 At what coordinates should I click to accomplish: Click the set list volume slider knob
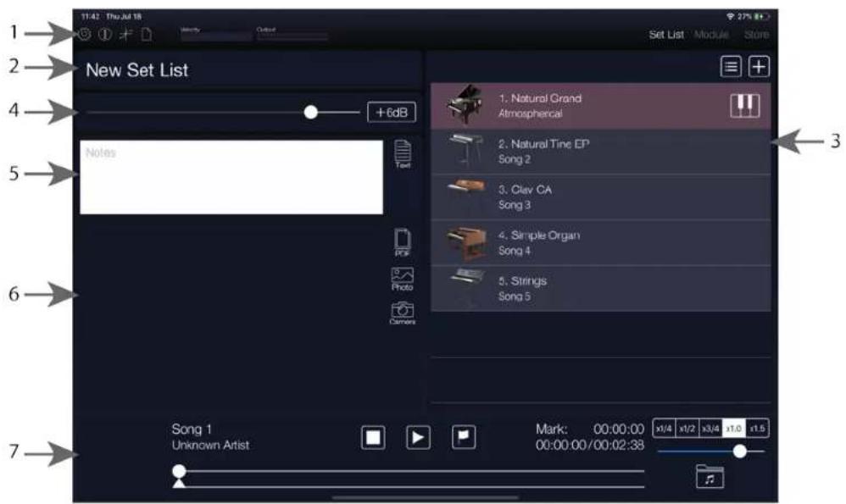[311, 112]
